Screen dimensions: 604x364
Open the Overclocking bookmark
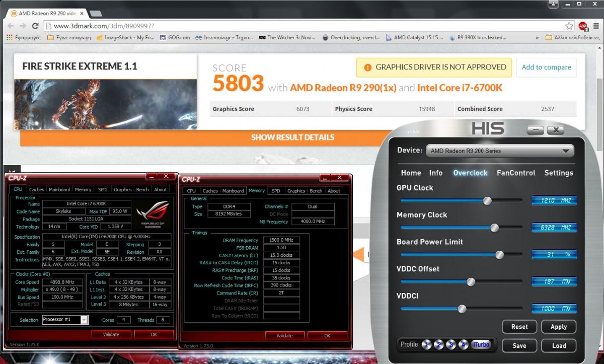click(351, 37)
